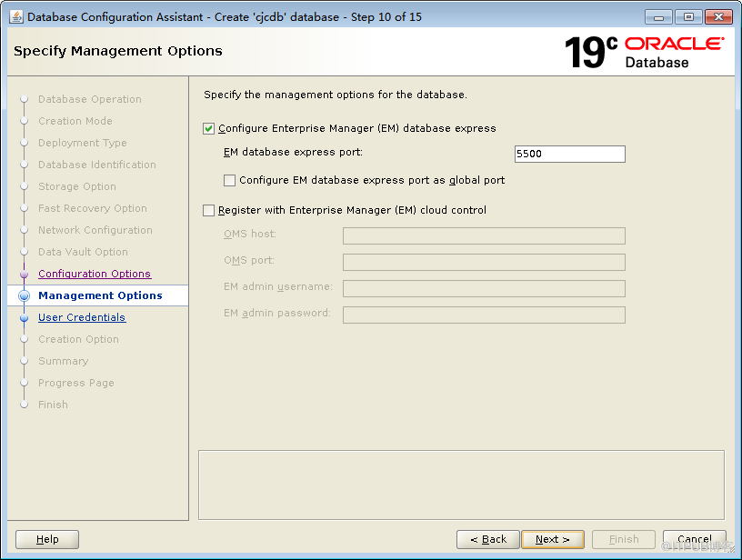Close the Database Configuration Assistant window
The image size is (742, 560).
718,17
